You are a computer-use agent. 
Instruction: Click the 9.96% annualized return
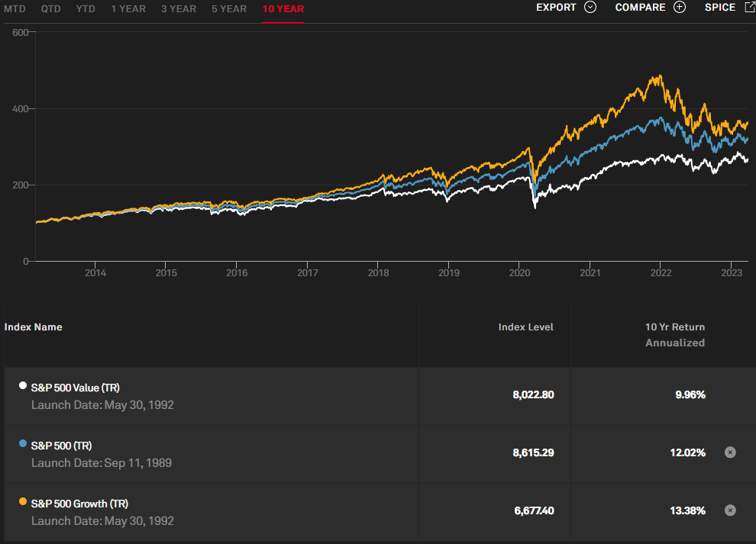pyautogui.click(x=690, y=394)
